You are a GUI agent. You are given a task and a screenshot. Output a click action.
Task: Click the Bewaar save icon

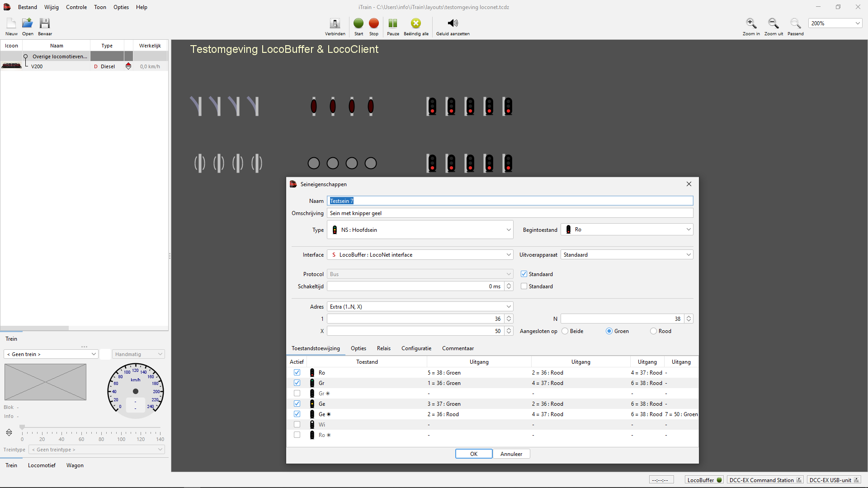[x=44, y=23]
